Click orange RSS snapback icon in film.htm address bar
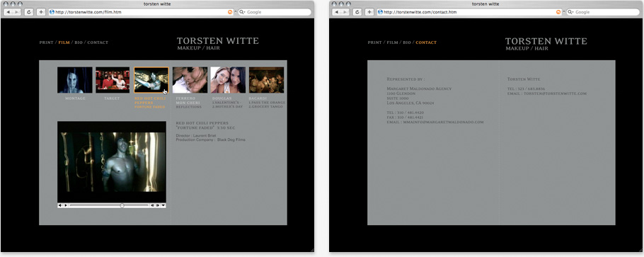 point(230,12)
